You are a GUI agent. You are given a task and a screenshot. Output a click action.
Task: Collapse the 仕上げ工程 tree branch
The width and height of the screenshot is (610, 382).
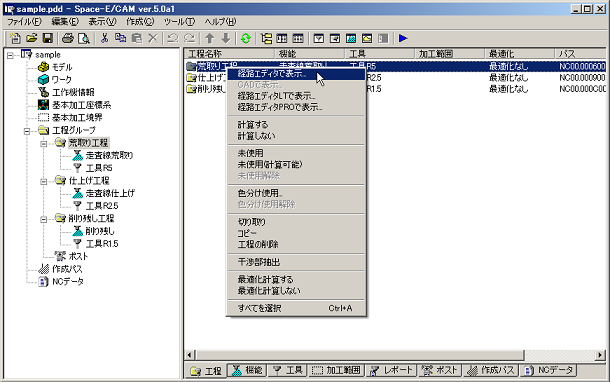tap(44, 181)
